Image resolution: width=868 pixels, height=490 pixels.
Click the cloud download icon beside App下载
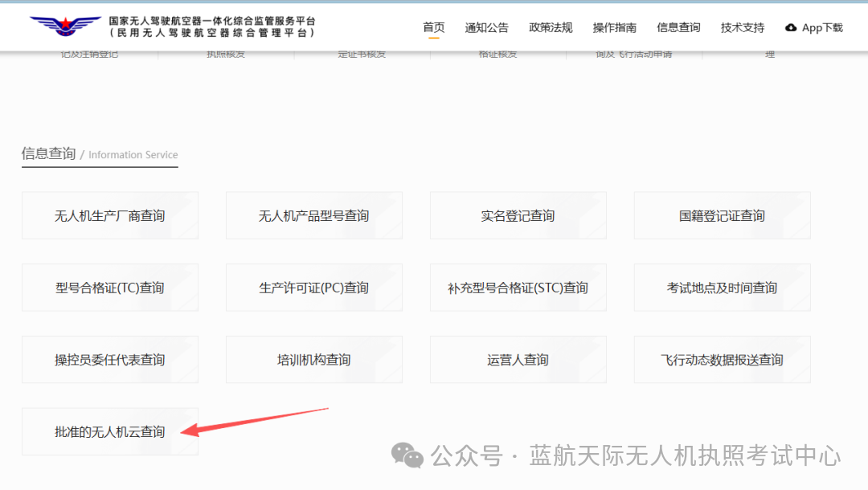[791, 27]
